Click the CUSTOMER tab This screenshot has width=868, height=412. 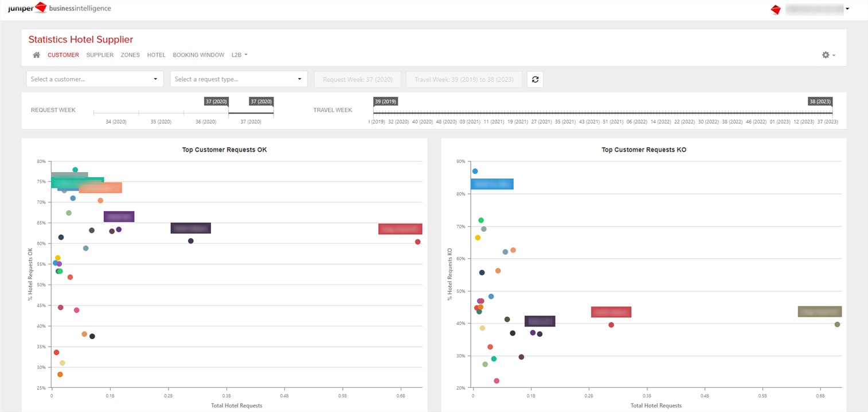coord(63,55)
